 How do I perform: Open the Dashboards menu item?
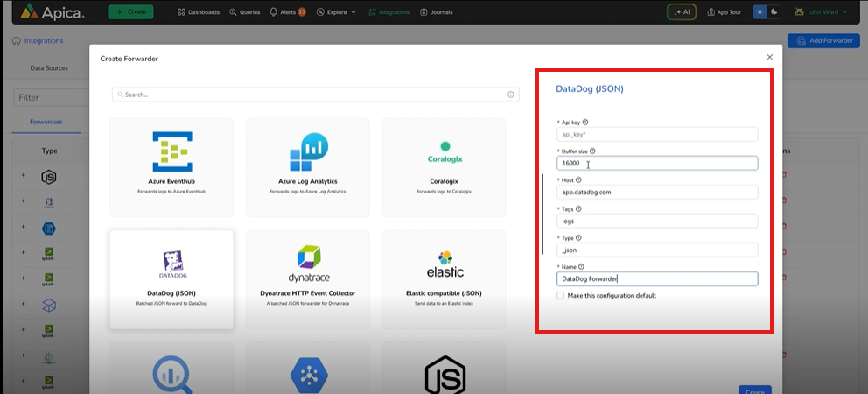(198, 12)
